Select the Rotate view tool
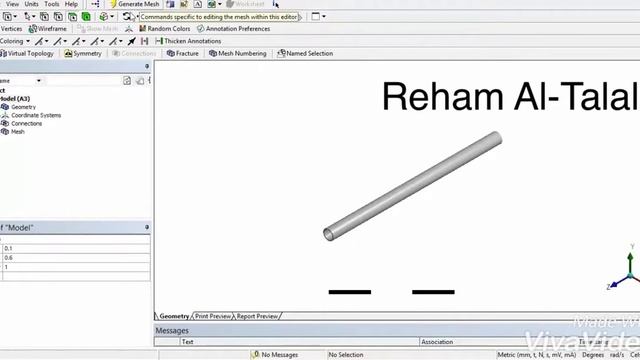The width and height of the screenshot is (640, 360). tap(127, 17)
